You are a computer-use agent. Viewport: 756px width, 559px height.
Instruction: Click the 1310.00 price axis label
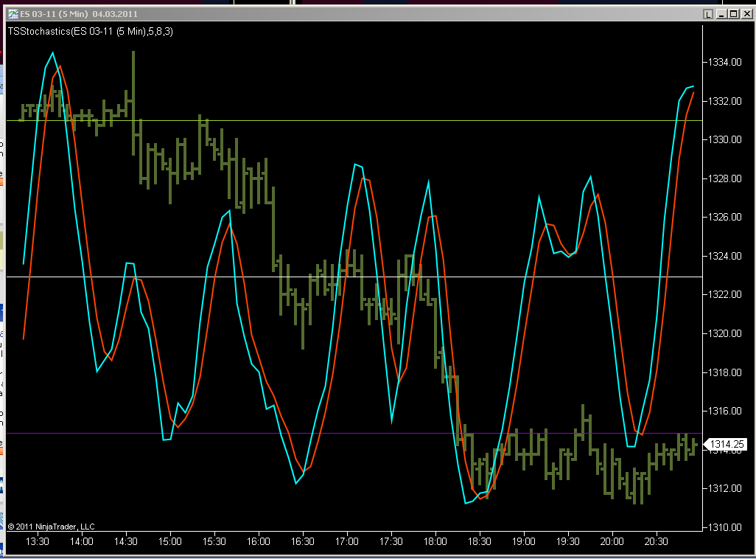coord(724,527)
